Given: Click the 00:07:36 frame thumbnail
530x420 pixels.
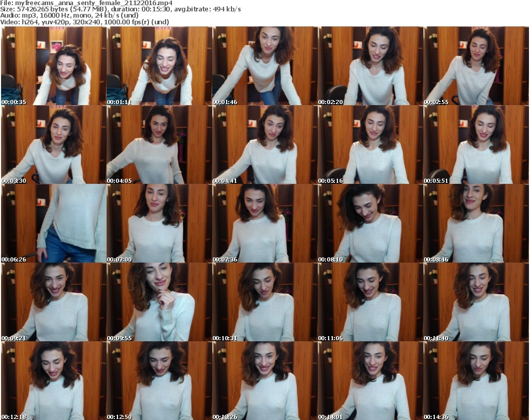Looking at the screenshot, I should coord(265,224).
